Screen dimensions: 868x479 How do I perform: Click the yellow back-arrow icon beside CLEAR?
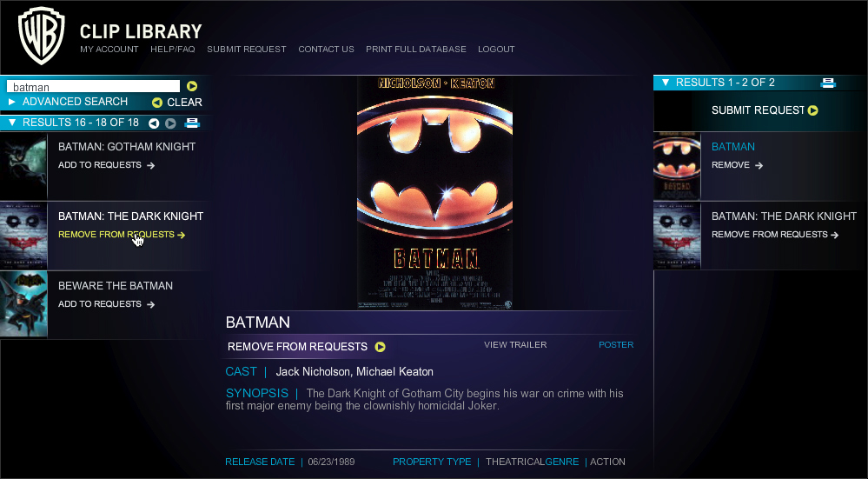(156, 103)
